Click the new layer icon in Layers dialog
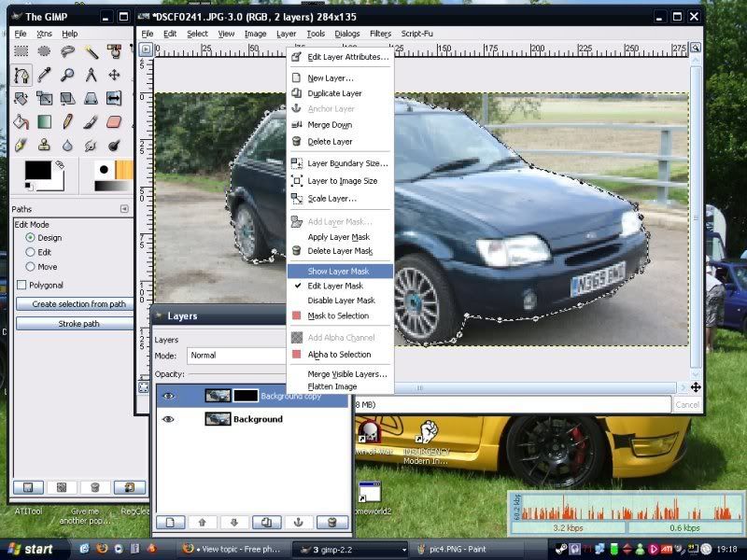747x560 pixels. point(171,523)
